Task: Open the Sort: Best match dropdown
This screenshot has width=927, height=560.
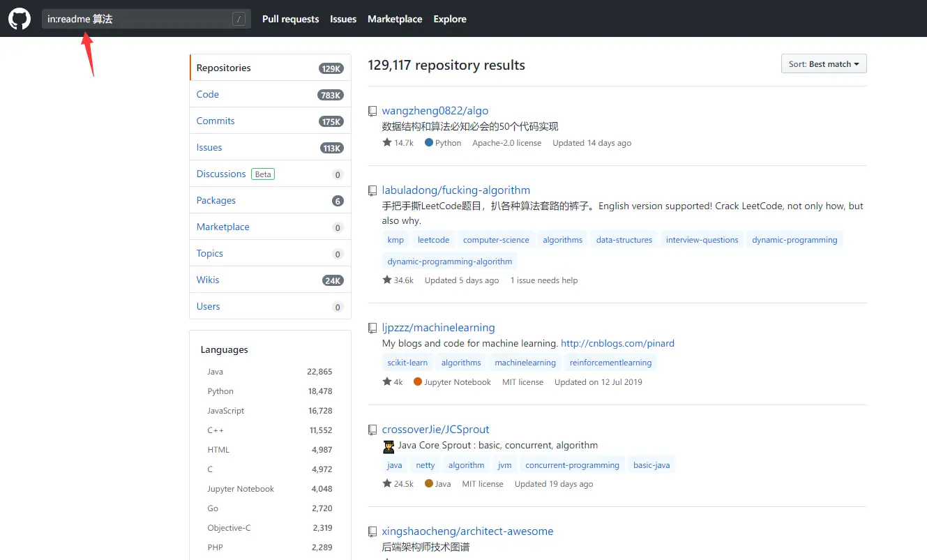Action: click(824, 64)
